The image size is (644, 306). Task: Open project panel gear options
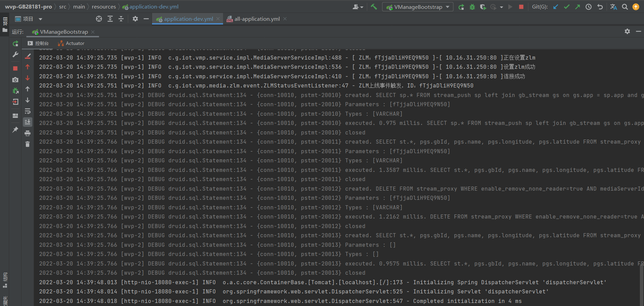(135, 19)
